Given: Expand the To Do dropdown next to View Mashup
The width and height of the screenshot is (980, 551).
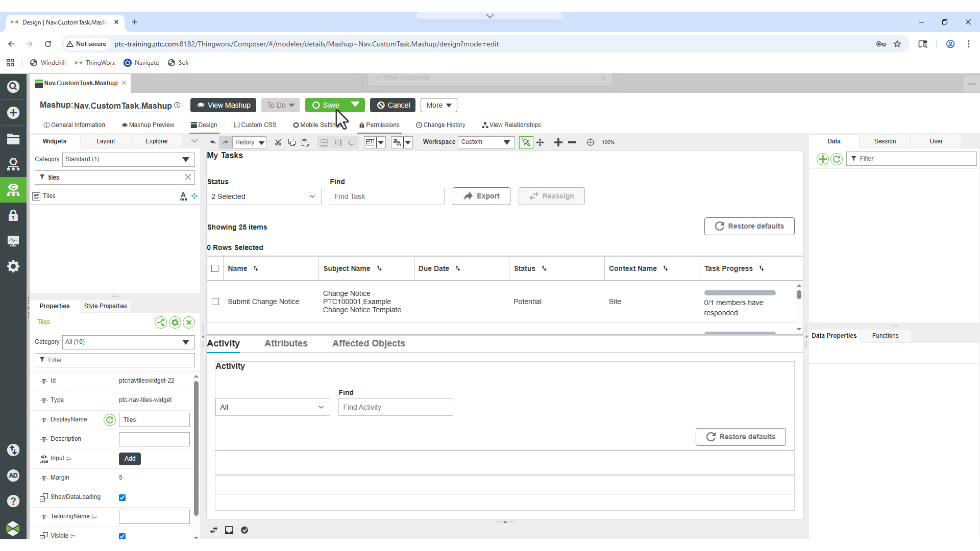Looking at the screenshot, I should (x=280, y=105).
